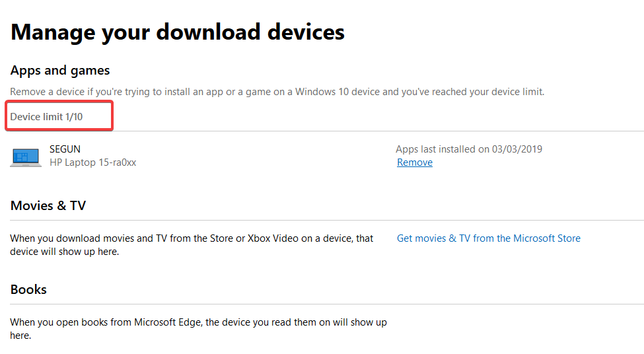
Task: Remove the SEGUN device
Action: click(x=414, y=162)
